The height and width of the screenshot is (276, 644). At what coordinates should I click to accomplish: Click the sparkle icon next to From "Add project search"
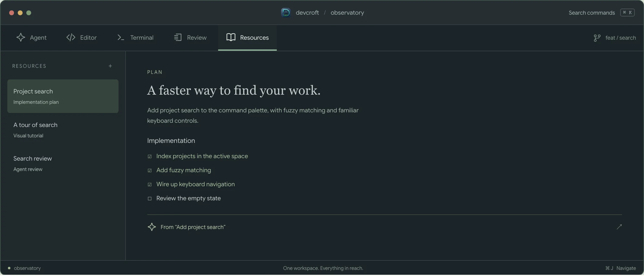click(x=152, y=227)
